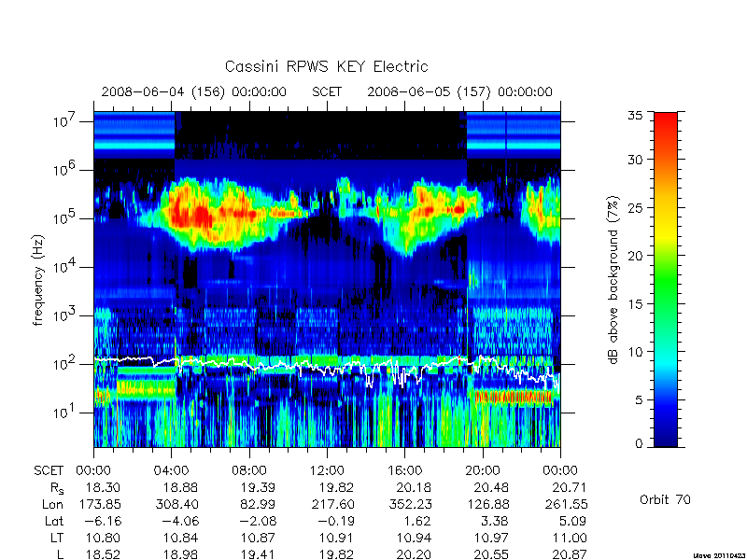Screen dimensions: 747x560
Task: Click the latitude value '-2.08'
Action: coord(258,521)
